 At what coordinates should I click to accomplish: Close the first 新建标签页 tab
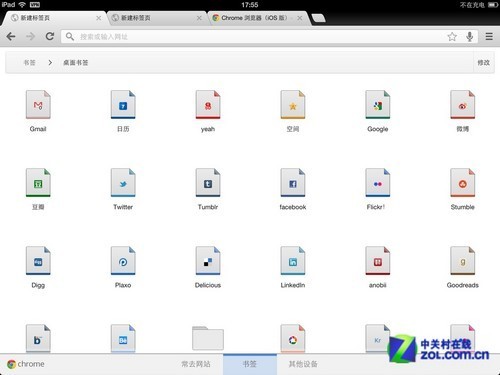(99, 18)
